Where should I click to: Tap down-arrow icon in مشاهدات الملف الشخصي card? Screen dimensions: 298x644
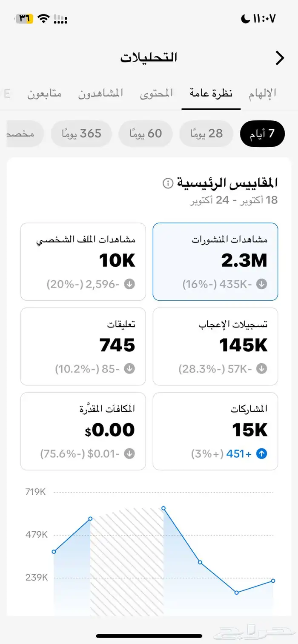[x=129, y=284]
